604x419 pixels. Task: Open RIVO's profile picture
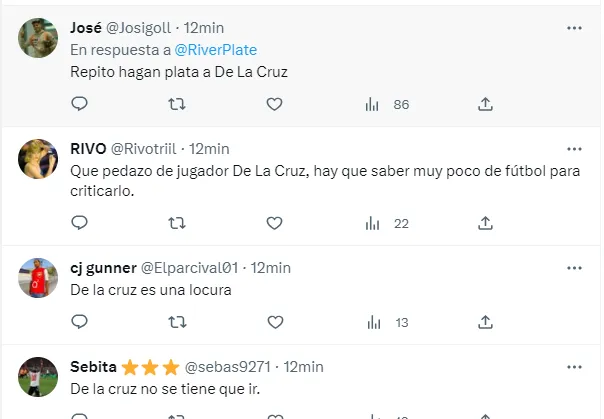(38, 160)
